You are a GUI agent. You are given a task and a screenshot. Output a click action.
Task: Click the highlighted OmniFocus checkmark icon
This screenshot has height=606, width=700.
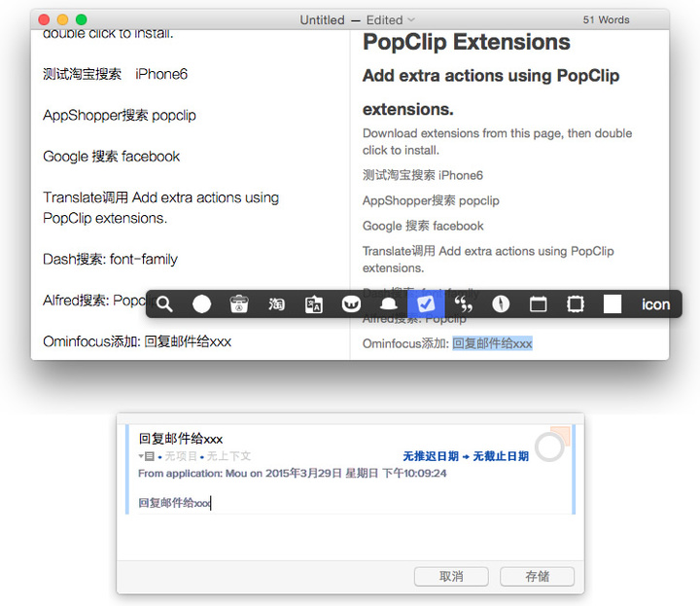coord(425,304)
